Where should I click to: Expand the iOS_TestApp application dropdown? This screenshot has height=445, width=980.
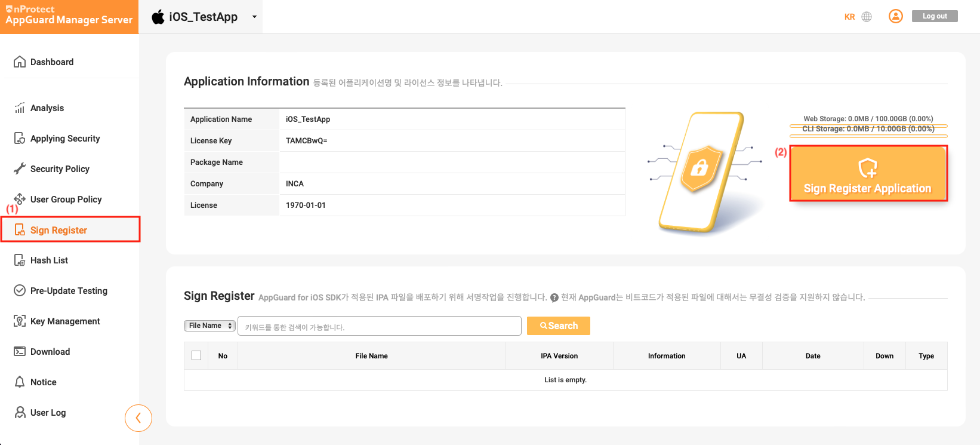click(254, 17)
